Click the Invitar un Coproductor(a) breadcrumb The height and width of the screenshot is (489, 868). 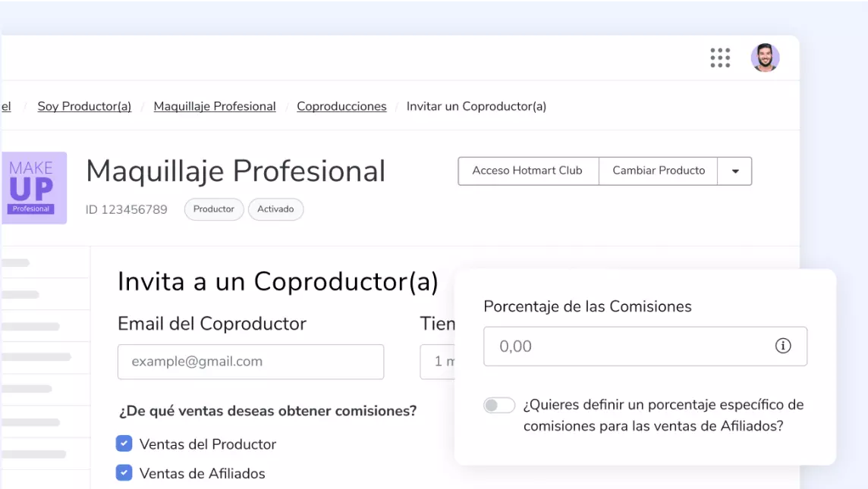[476, 106]
